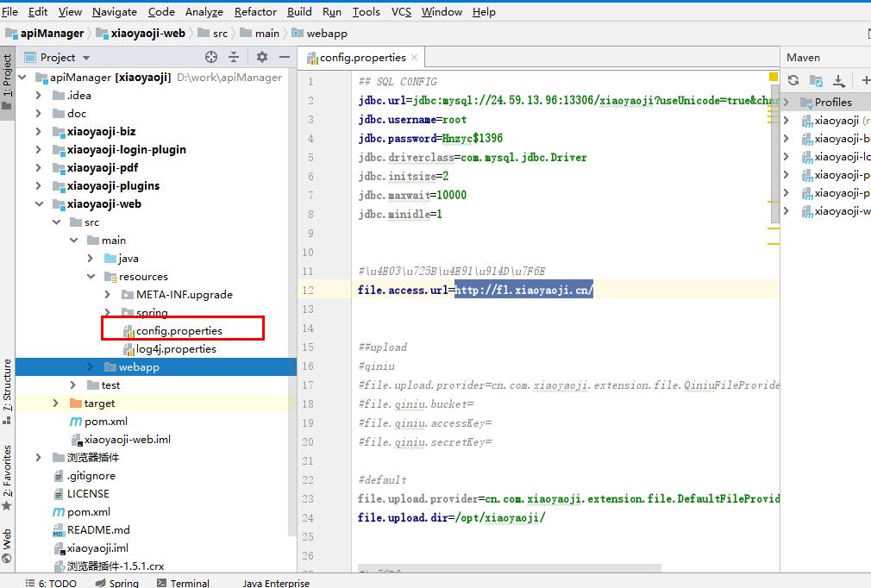Expand the .idea folder
The image size is (871, 588).
pyautogui.click(x=38, y=96)
